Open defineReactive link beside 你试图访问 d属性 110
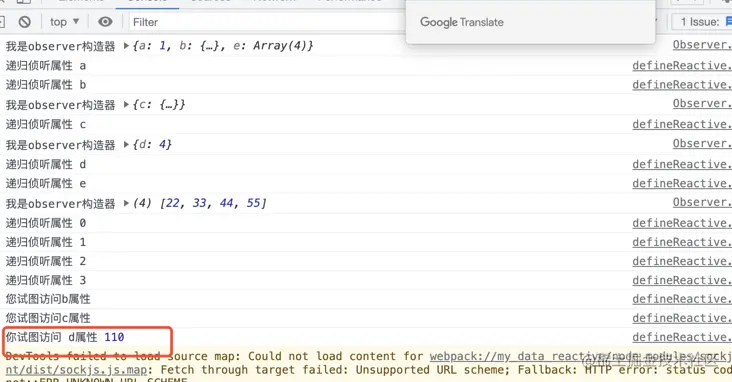This screenshot has width=732, height=382. [x=682, y=337]
